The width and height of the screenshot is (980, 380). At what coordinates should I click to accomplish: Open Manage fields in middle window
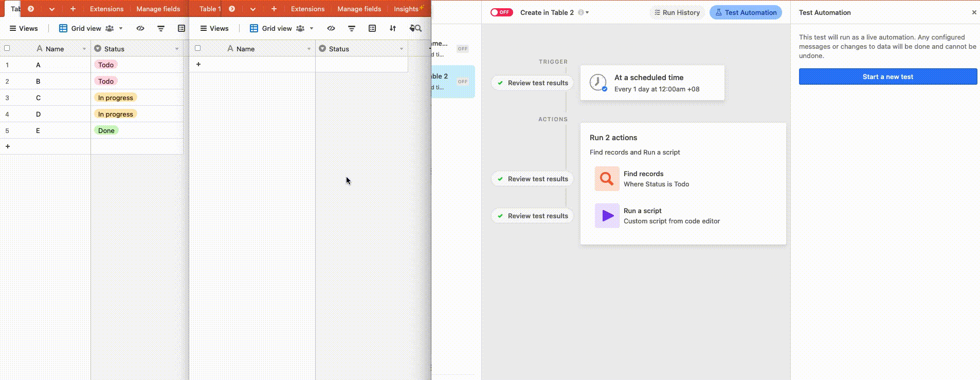(x=359, y=9)
